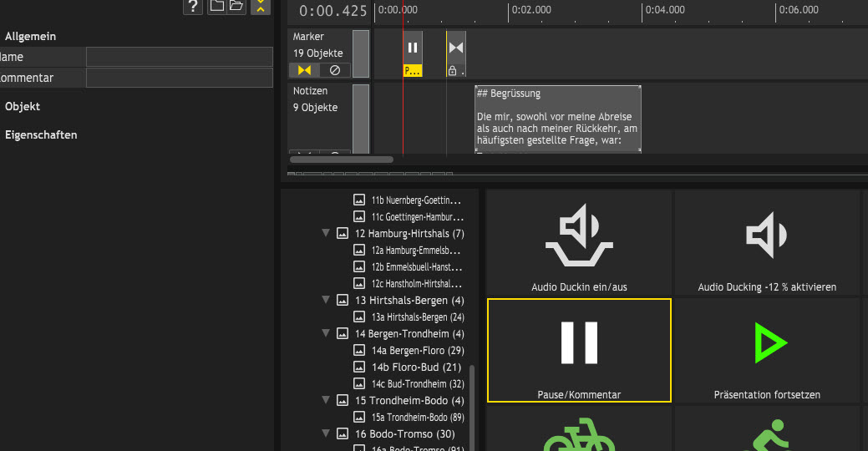
Task: Select 14a Bergen-Floro (29) item
Action: click(x=418, y=350)
